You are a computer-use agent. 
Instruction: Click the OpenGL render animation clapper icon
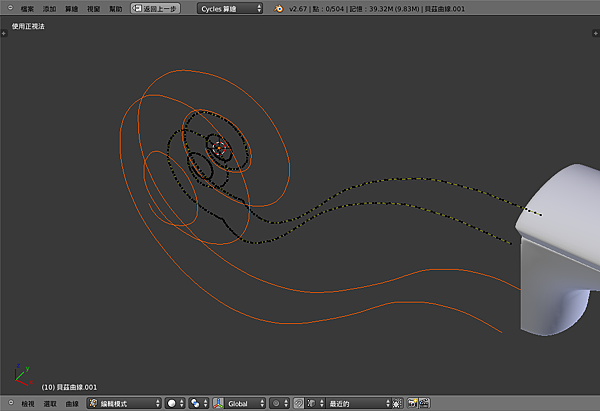424,403
